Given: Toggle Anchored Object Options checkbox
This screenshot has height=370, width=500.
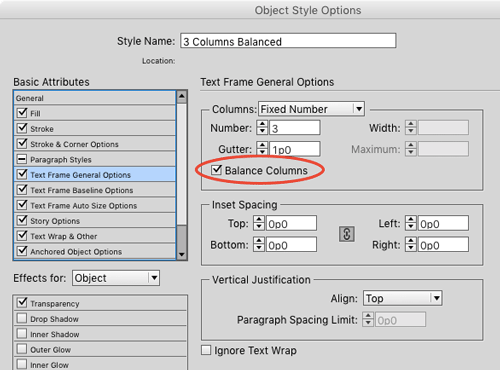Looking at the screenshot, I should (x=22, y=251).
